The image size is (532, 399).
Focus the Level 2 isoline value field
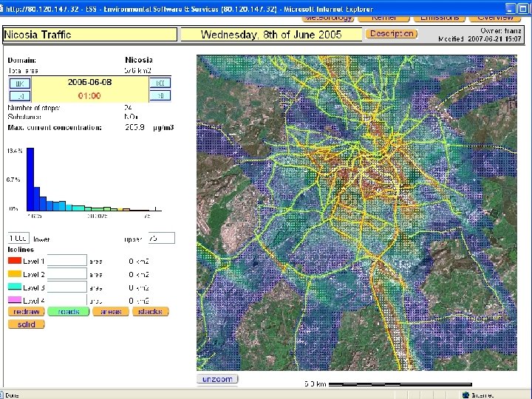coord(66,273)
